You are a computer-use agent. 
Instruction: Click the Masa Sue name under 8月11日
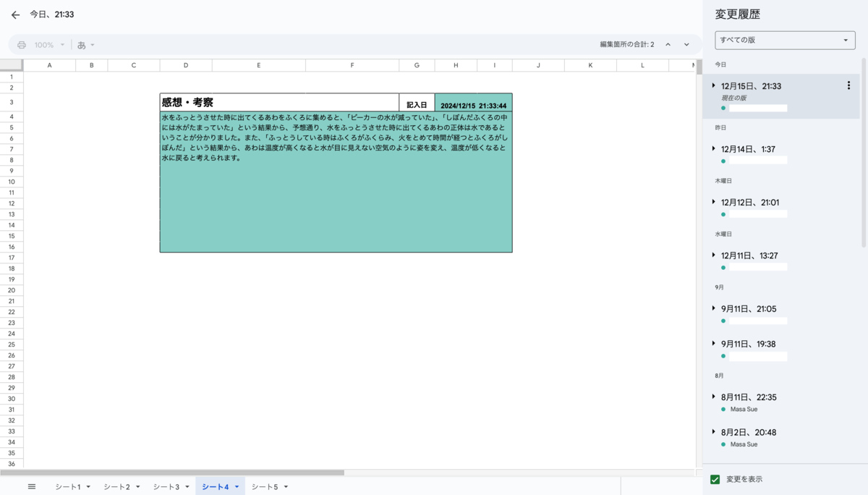pyautogui.click(x=744, y=410)
